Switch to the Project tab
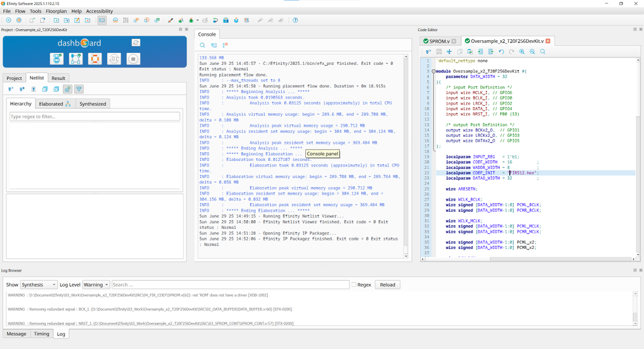This screenshot has width=644, height=349. 14,78
